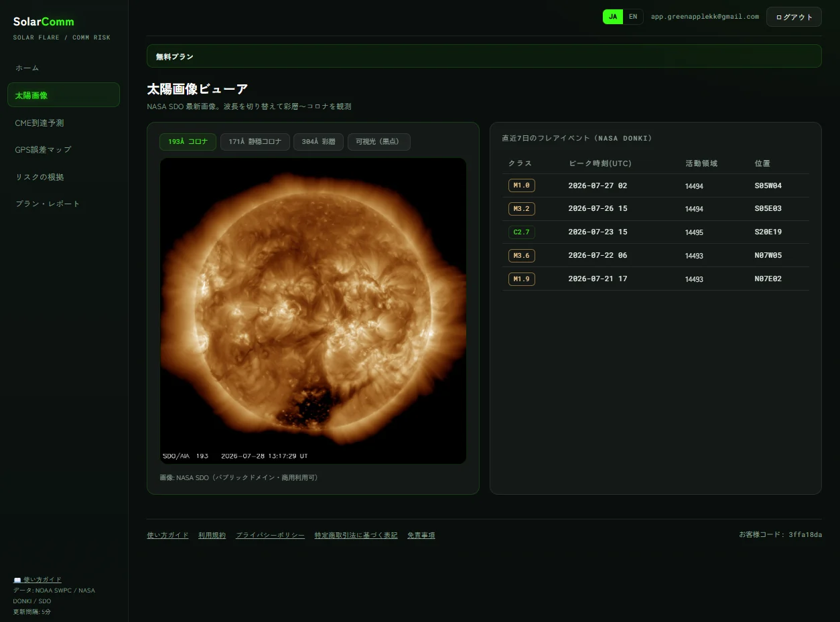The height and width of the screenshot is (622, 840).
Task: Click the M1.0 flare class badge
Action: (521, 185)
